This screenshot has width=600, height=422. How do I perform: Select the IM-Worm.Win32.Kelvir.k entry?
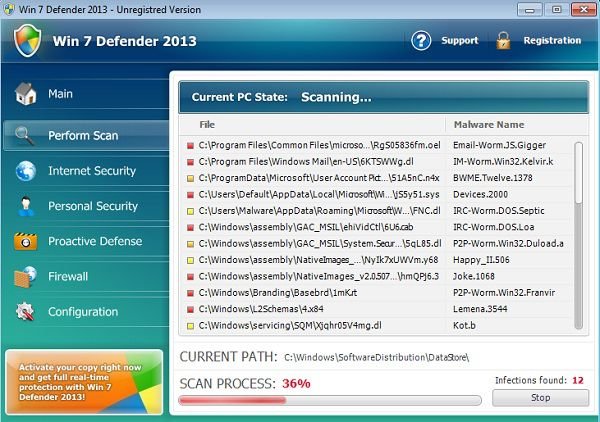coord(503,162)
